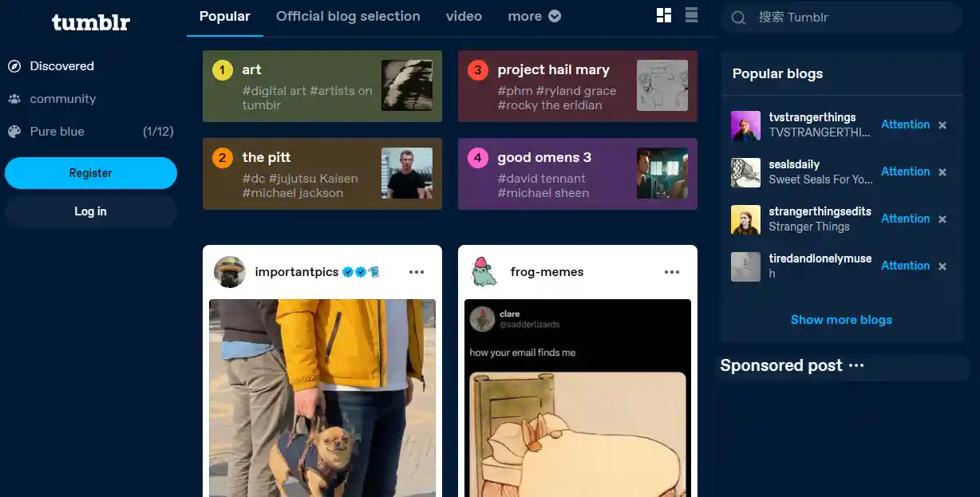
Task: Open trending topic project hail mary
Action: 578,86
